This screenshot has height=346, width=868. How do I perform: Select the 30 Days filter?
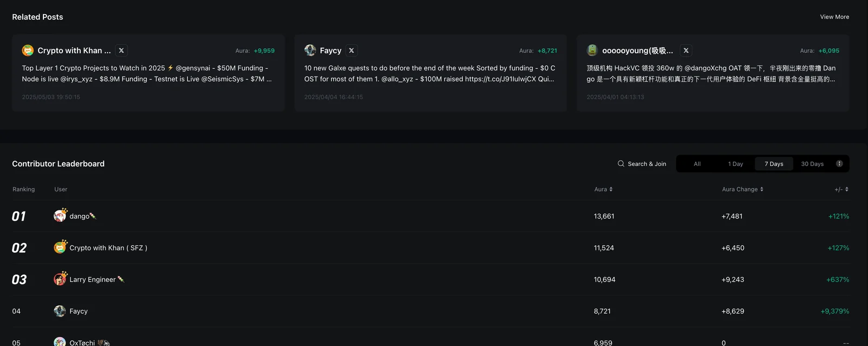[812, 164]
